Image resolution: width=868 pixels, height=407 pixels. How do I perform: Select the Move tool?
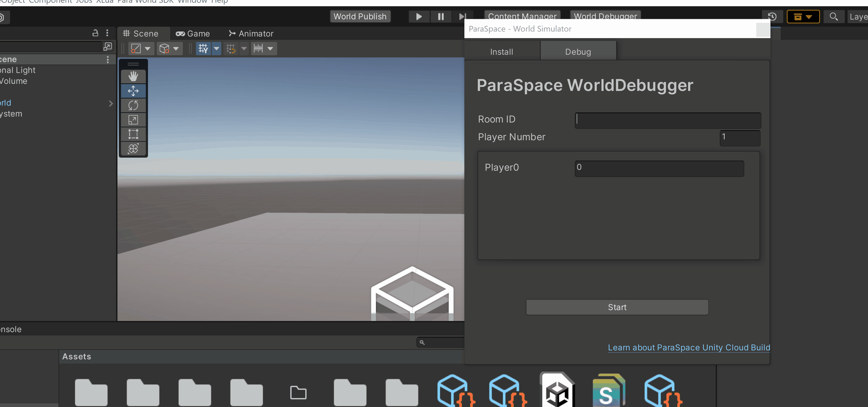[x=133, y=91]
